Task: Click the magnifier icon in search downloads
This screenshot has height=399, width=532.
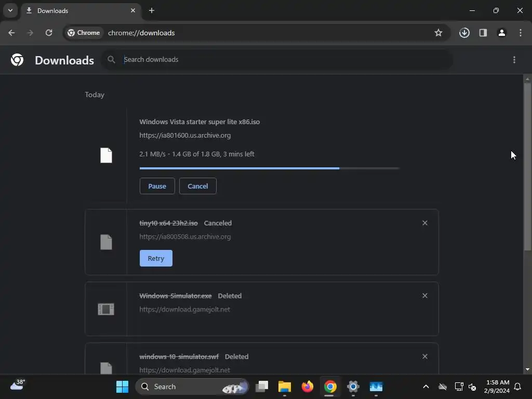Action: click(111, 60)
